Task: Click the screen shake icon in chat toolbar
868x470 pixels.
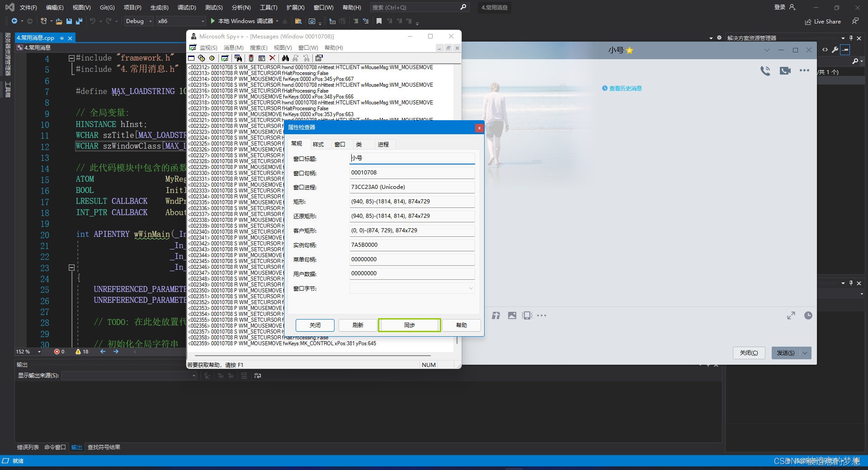Action: [x=527, y=315]
